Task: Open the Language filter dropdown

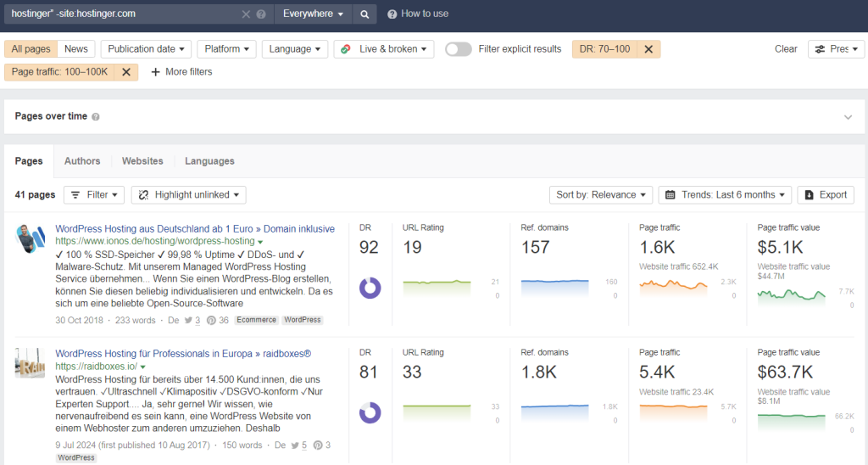Action: (x=294, y=48)
